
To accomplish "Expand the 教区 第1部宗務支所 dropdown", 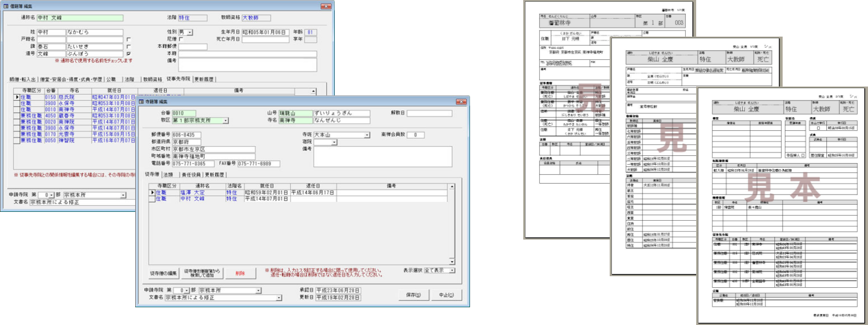I will 226,120.
